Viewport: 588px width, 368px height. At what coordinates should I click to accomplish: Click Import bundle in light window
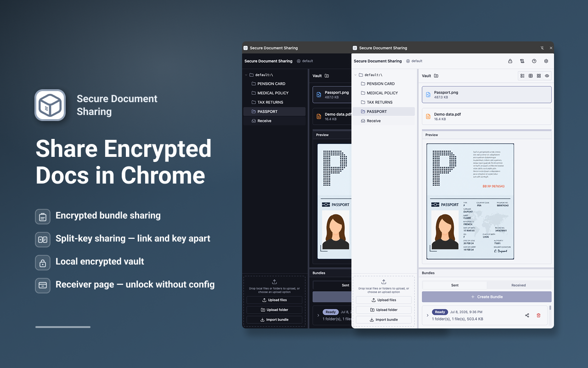click(384, 320)
